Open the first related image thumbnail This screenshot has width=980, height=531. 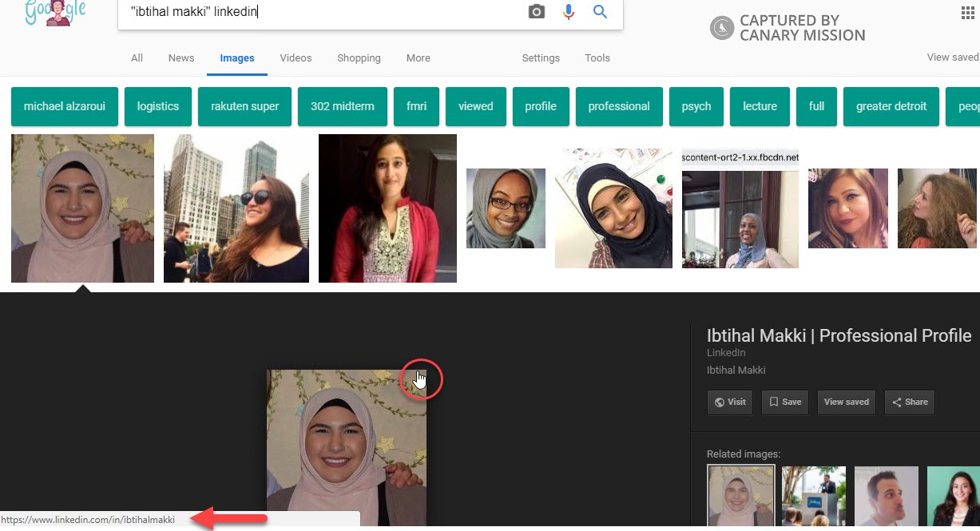(740, 496)
